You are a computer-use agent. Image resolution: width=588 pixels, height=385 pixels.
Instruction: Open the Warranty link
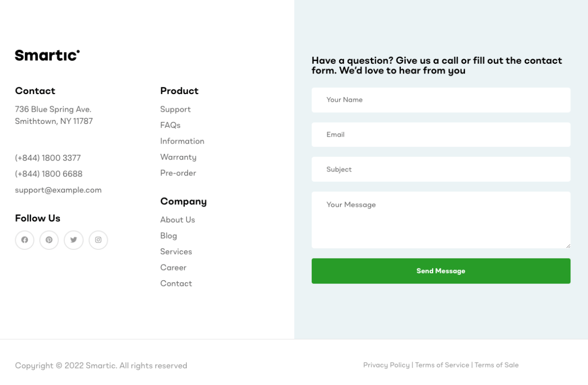coord(178,157)
